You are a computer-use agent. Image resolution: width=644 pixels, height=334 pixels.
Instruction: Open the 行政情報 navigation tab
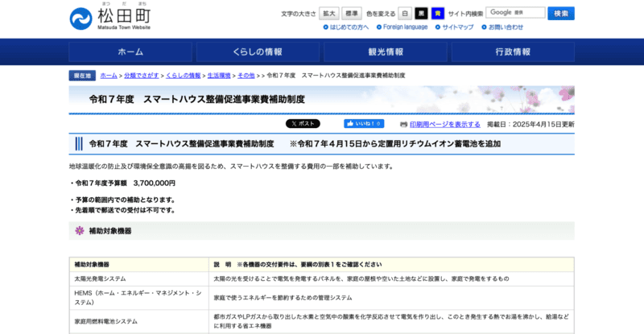pyautogui.click(x=513, y=52)
